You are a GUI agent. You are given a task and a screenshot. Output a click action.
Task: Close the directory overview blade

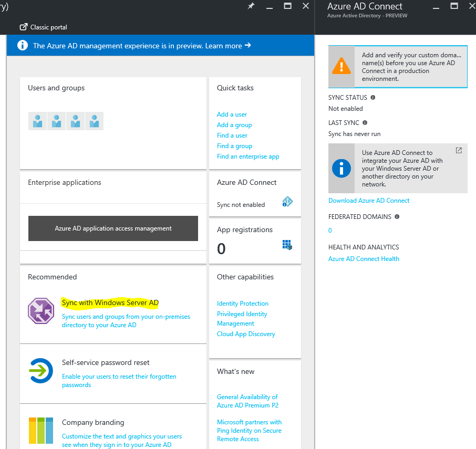tap(306, 6)
